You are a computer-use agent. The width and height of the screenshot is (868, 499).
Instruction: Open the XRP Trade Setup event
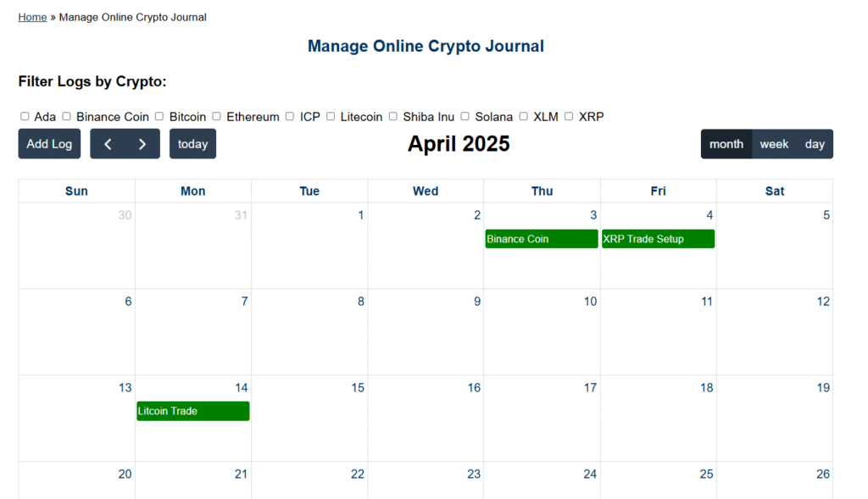(x=658, y=238)
